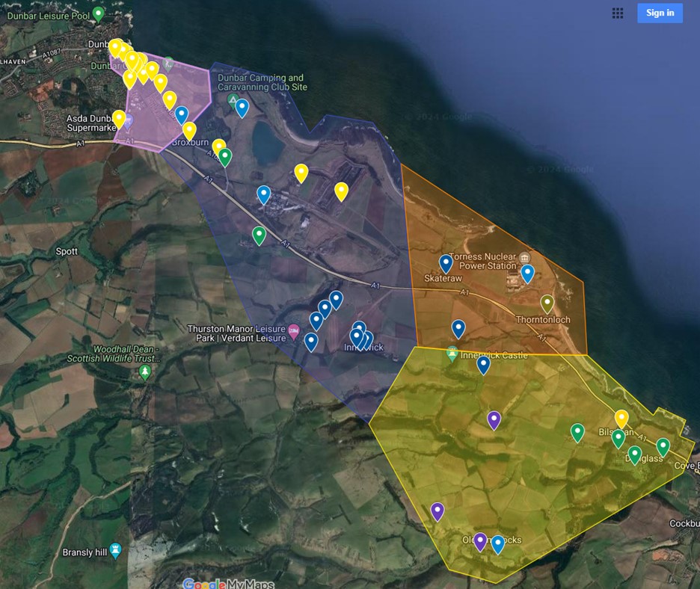Select the light blue pin near Oldhamstocks
The width and height of the screenshot is (700, 589).
coord(497,544)
